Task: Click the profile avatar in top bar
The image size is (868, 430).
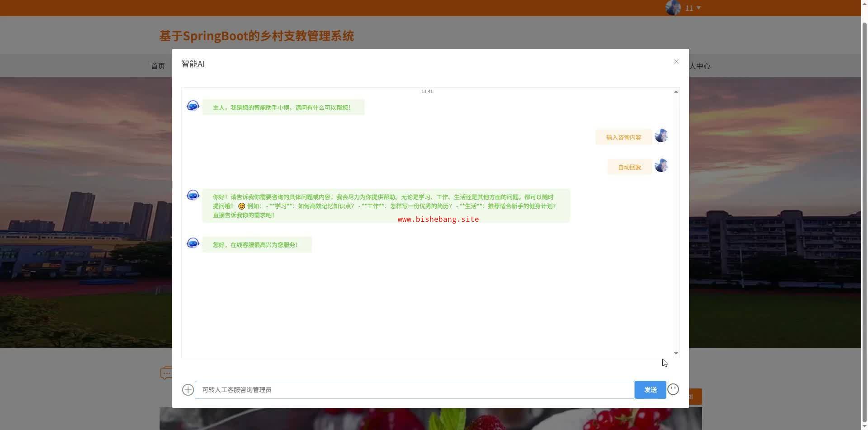Action: [x=673, y=8]
